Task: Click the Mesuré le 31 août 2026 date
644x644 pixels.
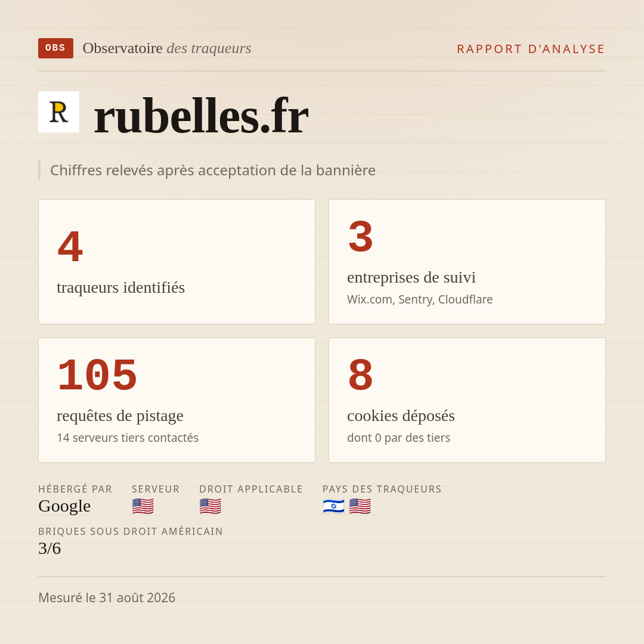Action: click(107, 597)
